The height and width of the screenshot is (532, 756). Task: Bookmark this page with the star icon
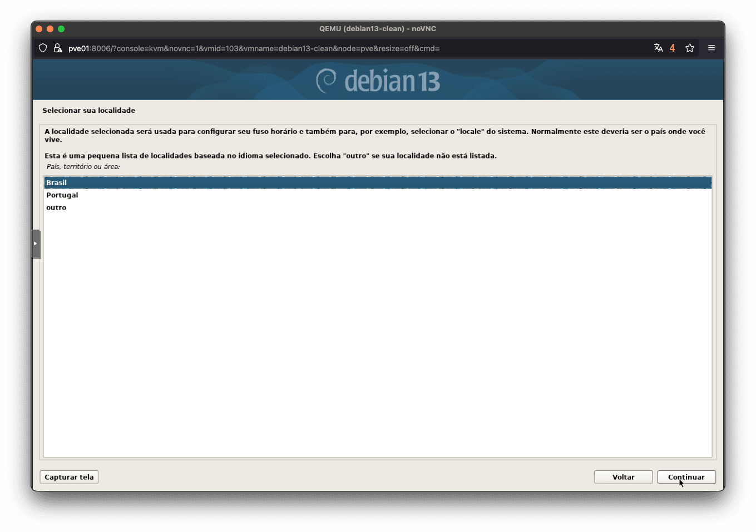click(x=690, y=48)
